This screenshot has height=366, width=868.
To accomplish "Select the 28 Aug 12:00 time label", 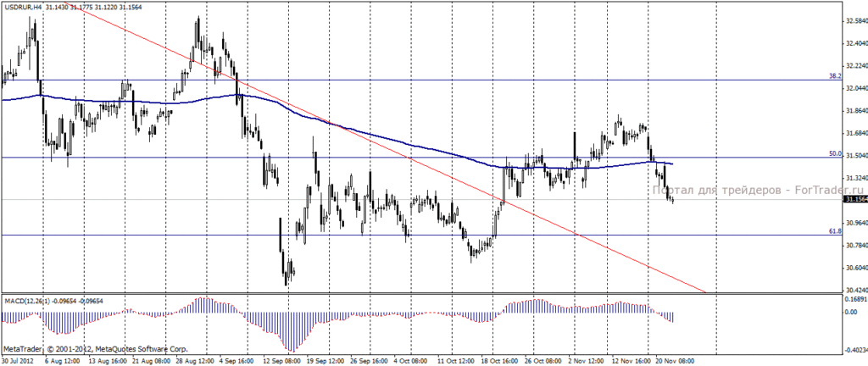I will point(194,360).
